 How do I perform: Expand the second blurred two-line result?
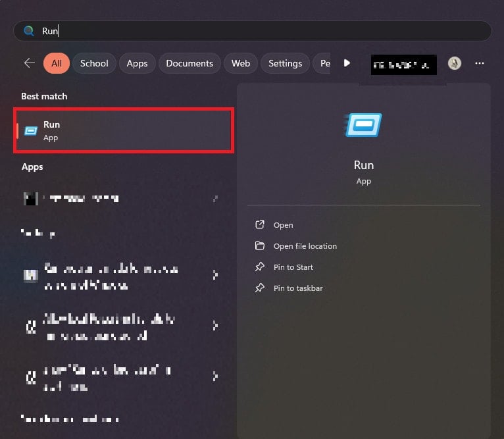tap(216, 275)
